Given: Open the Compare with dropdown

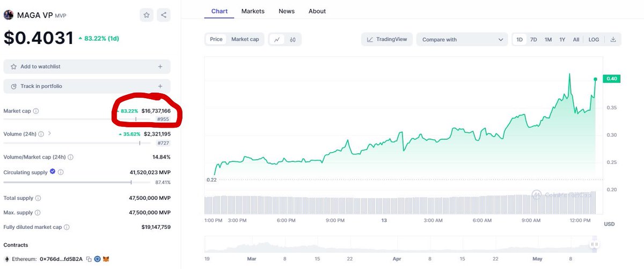Looking at the screenshot, I should (x=462, y=39).
